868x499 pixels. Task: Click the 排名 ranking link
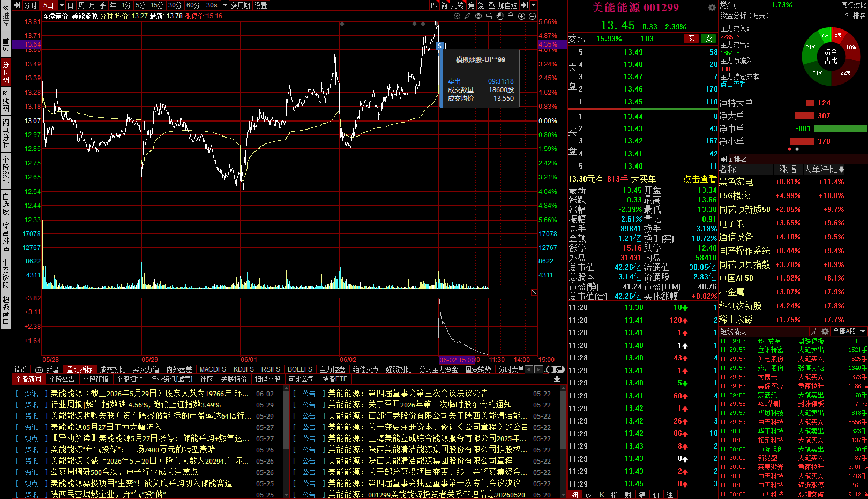click(x=859, y=16)
